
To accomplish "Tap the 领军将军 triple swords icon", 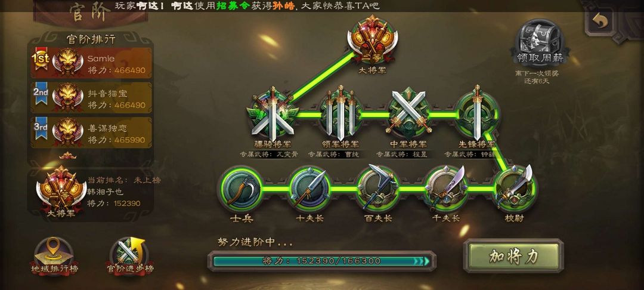I will pyautogui.click(x=340, y=114).
